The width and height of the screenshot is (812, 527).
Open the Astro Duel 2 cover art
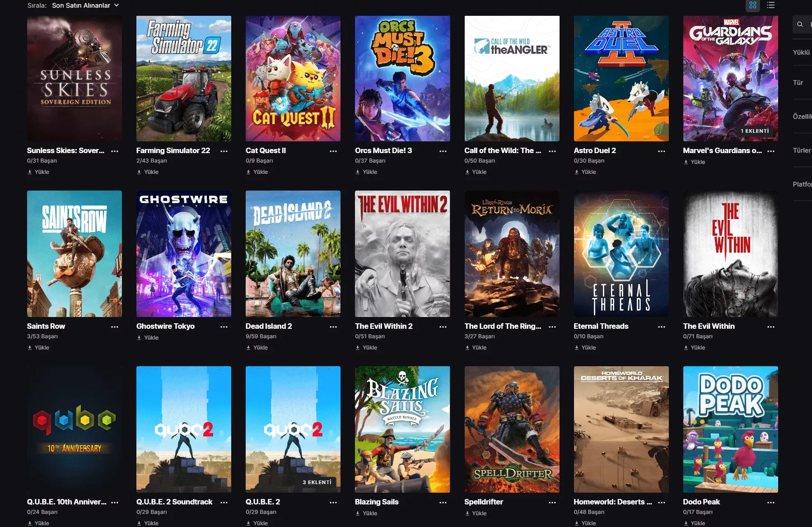point(621,79)
